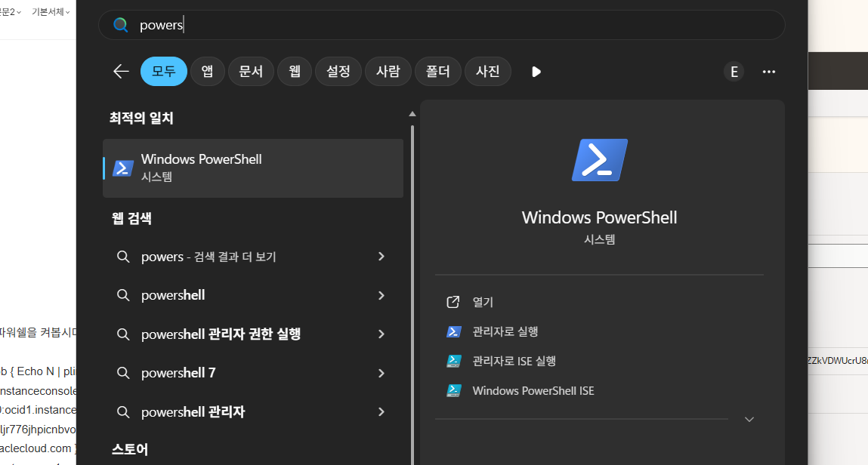Select the 웹 filter tab

(x=295, y=71)
